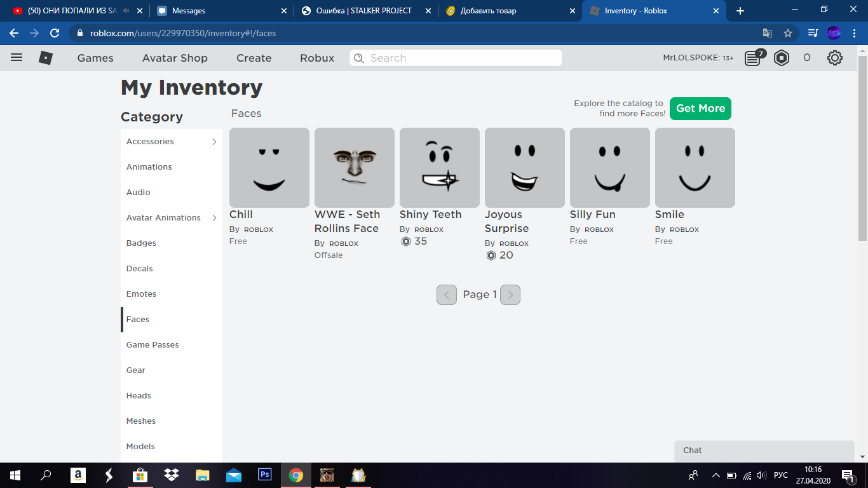Open Photoshop from the taskbar

click(x=265, y=475)
